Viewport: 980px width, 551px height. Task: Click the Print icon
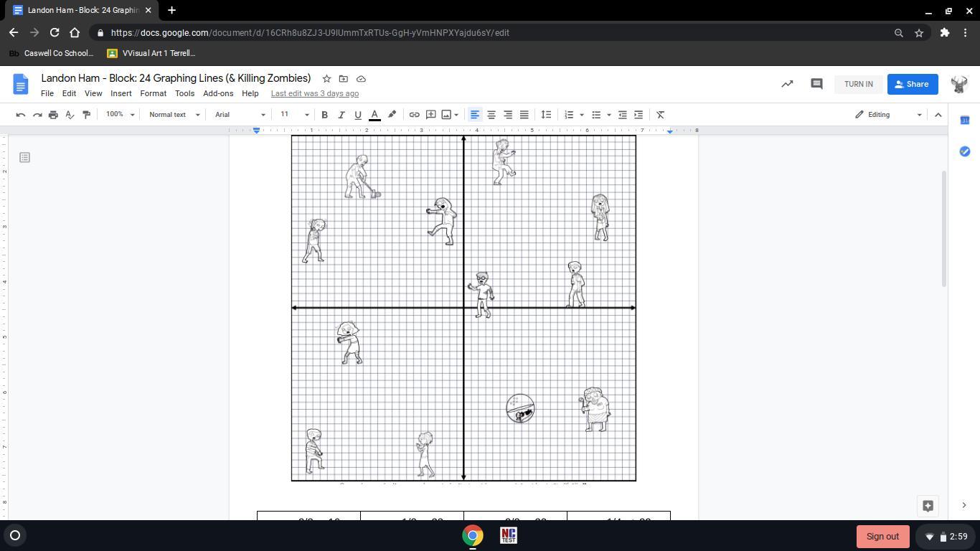[53, 115]
